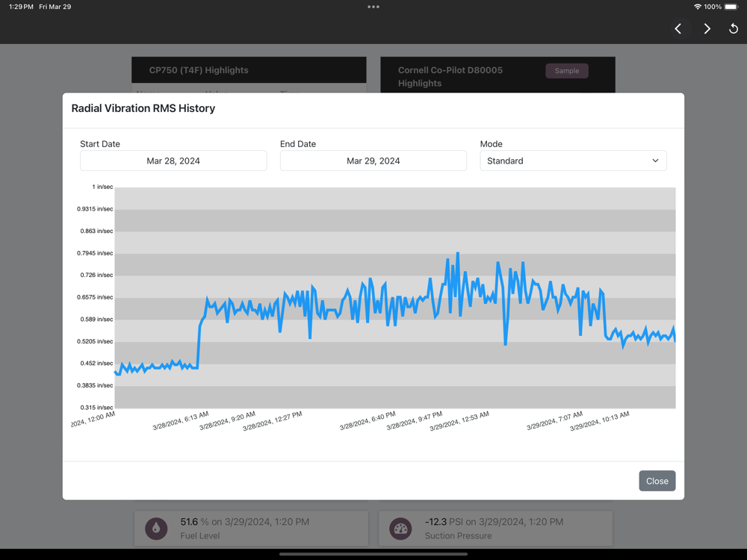Go forward with the right arrow icon
Image resolution: width=747 pixels, height=560 pixels.
point(707,28)
